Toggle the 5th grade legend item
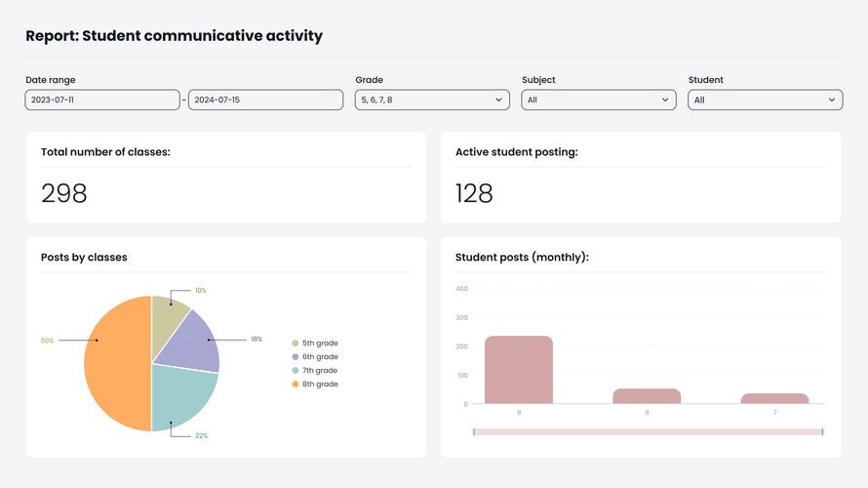 click(314, 344)
